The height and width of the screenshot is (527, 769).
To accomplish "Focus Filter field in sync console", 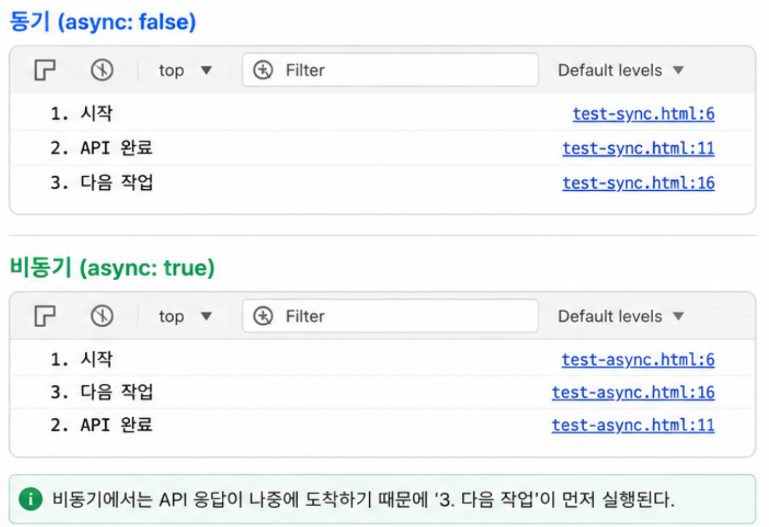I will [390, 70].
